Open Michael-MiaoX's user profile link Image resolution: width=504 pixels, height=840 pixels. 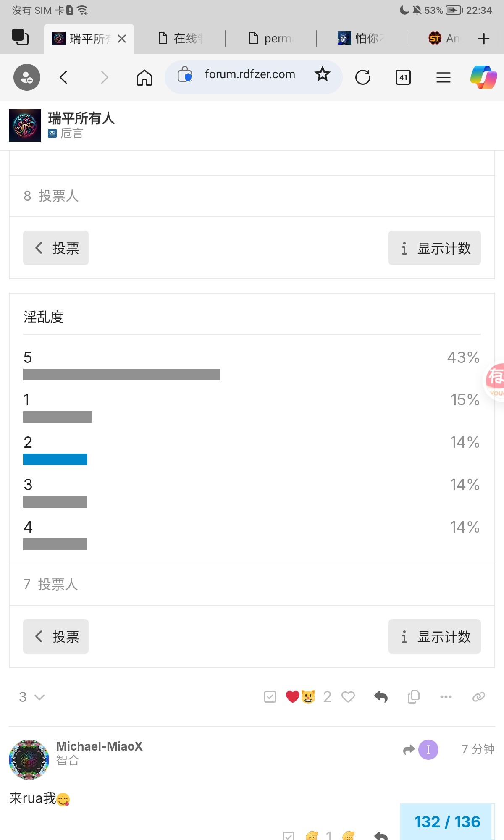click(x=100, y=746)
